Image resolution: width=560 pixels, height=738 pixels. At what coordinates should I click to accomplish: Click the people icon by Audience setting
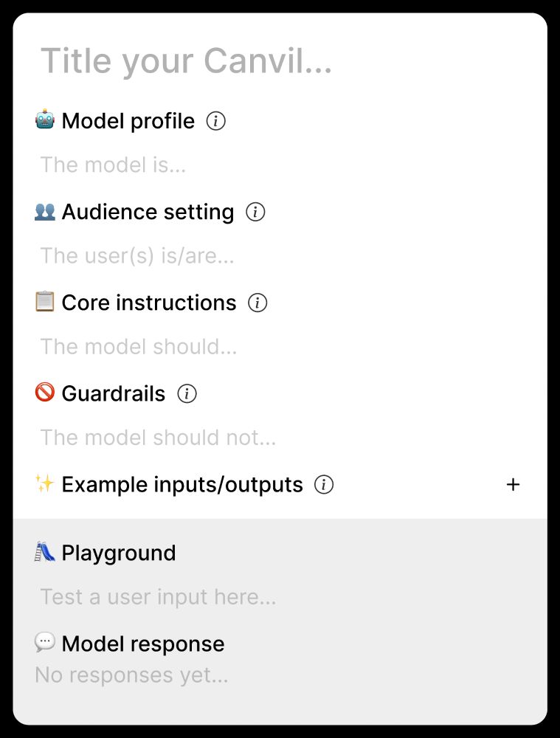click(x=45, y=211)
